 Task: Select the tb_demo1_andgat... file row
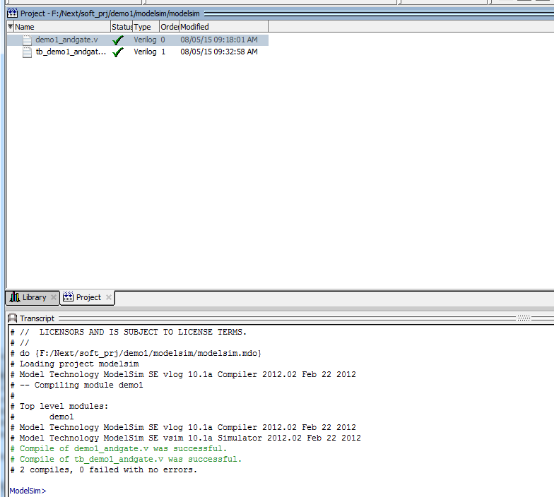click(x=138, y=52)
